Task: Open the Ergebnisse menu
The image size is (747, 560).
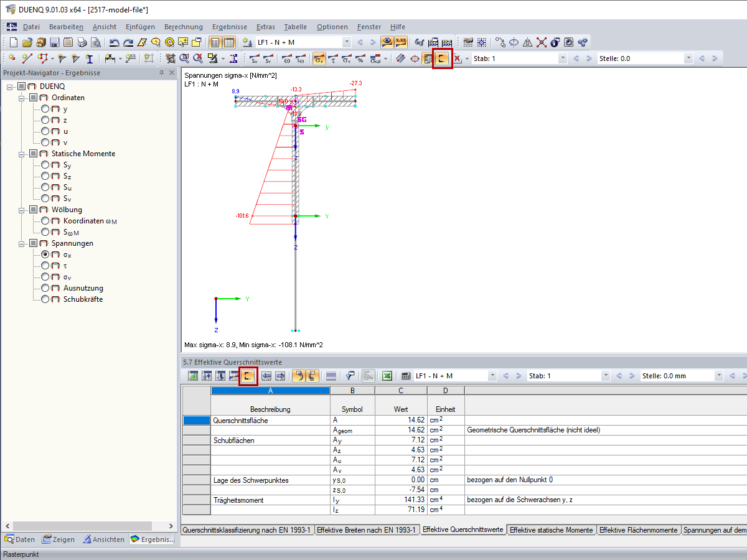Action: pos(229,27)
